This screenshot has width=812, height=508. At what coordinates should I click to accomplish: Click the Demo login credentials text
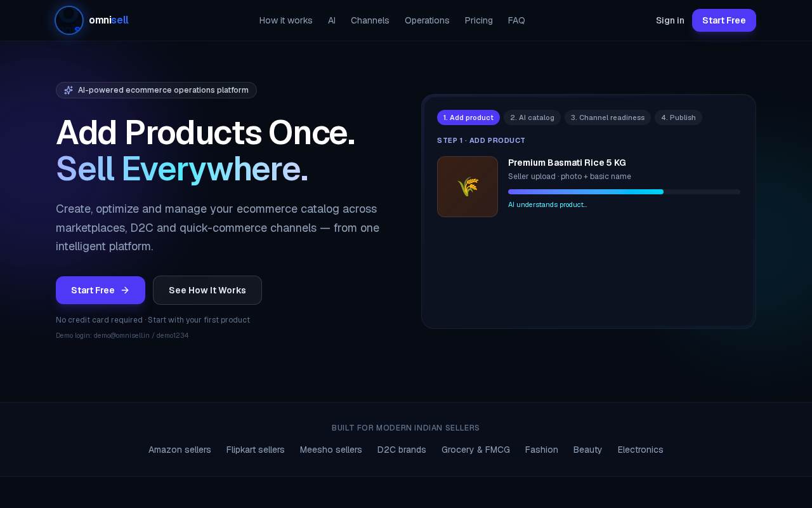122,335
